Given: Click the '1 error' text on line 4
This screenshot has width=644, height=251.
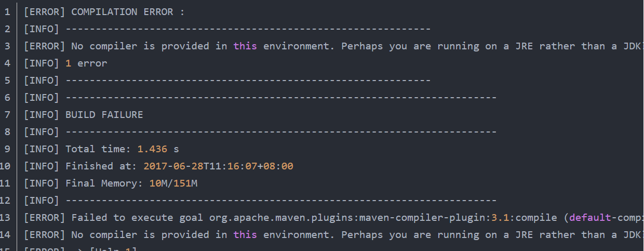Looking at the screenshot, I should point(86,63).
